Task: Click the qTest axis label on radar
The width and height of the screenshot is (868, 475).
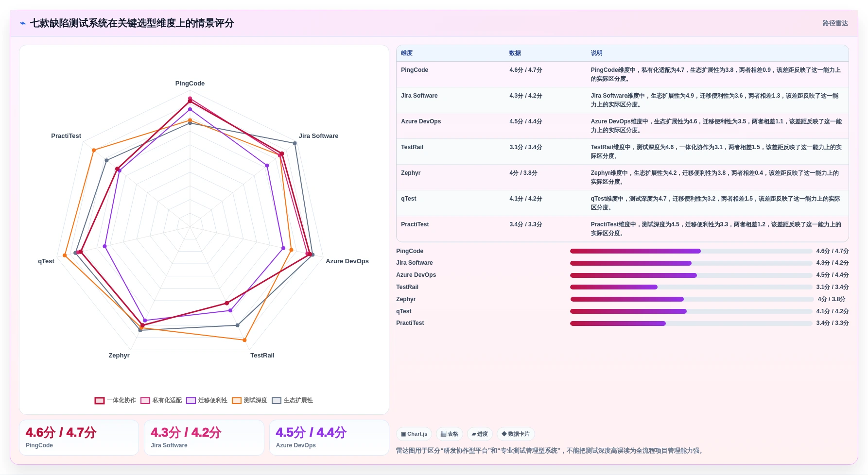Action: coord(46,261)
